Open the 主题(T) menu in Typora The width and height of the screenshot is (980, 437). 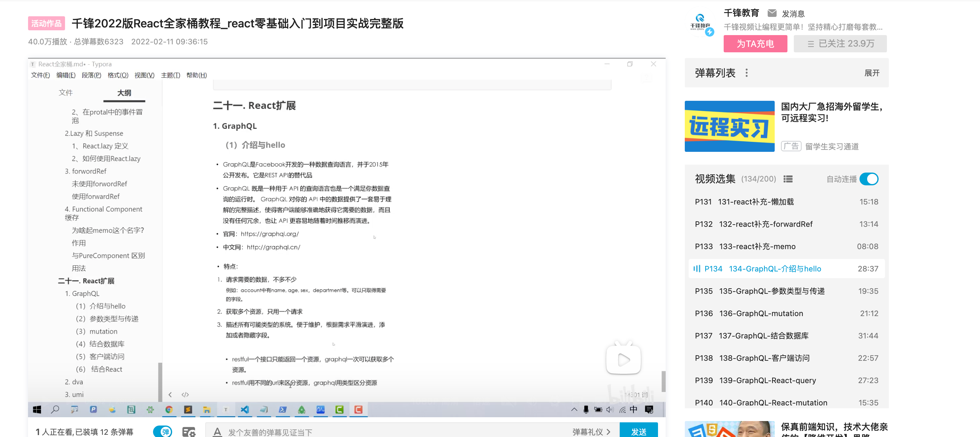click(x=171, y=75)
